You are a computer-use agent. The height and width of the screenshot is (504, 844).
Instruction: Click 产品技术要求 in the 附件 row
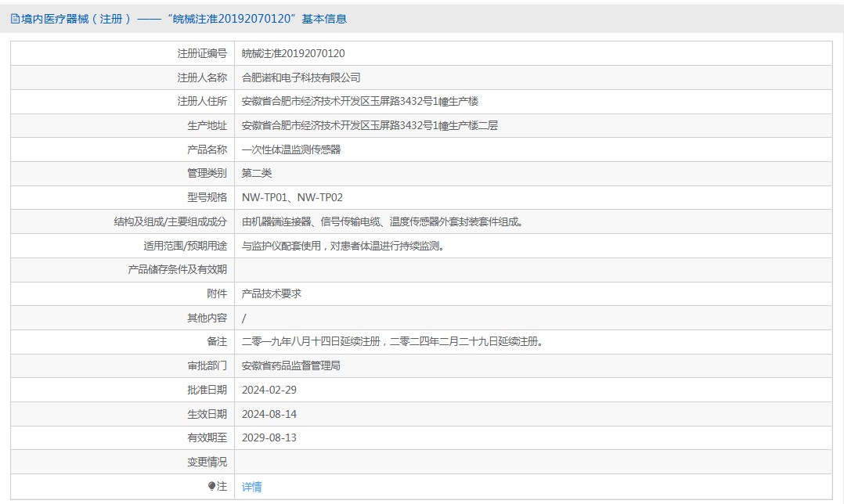[271, 293]
